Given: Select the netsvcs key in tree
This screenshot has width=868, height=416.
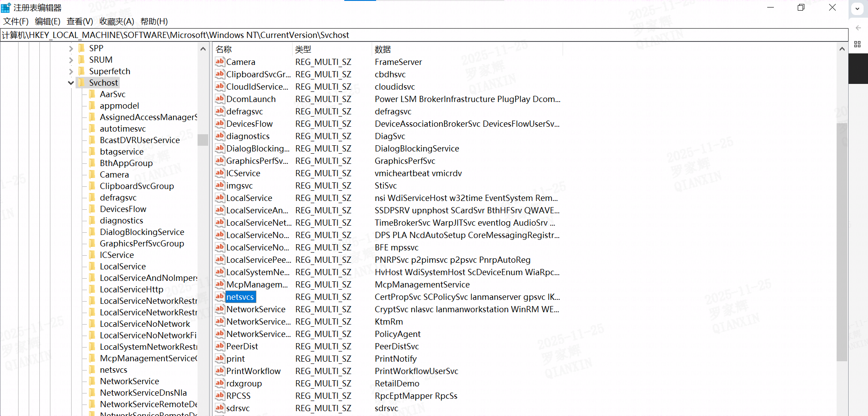Looking at the screenshot, I should (114, 370).
